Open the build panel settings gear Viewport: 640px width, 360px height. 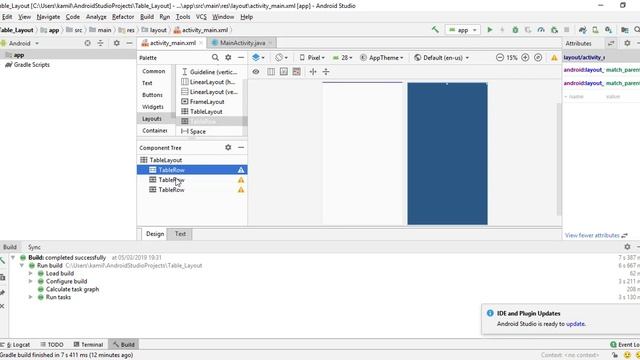pyautogui.click(x=627, y=247)
